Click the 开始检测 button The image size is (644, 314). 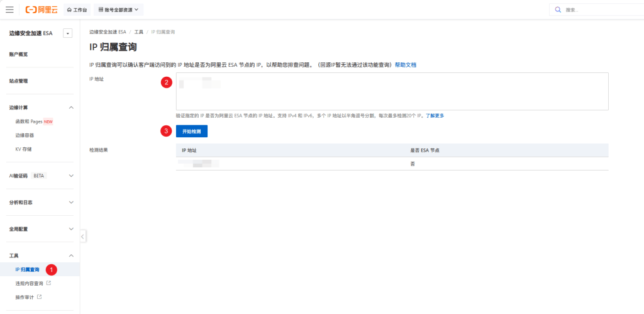[x=192, y=131]
